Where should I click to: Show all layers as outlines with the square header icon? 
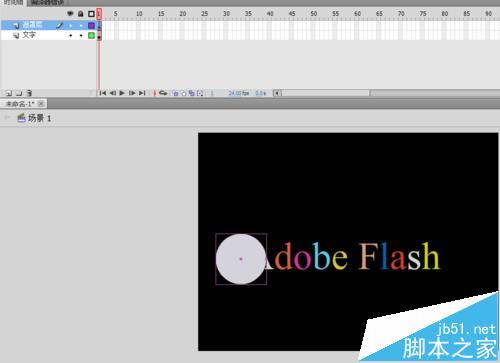coord(91,14)
